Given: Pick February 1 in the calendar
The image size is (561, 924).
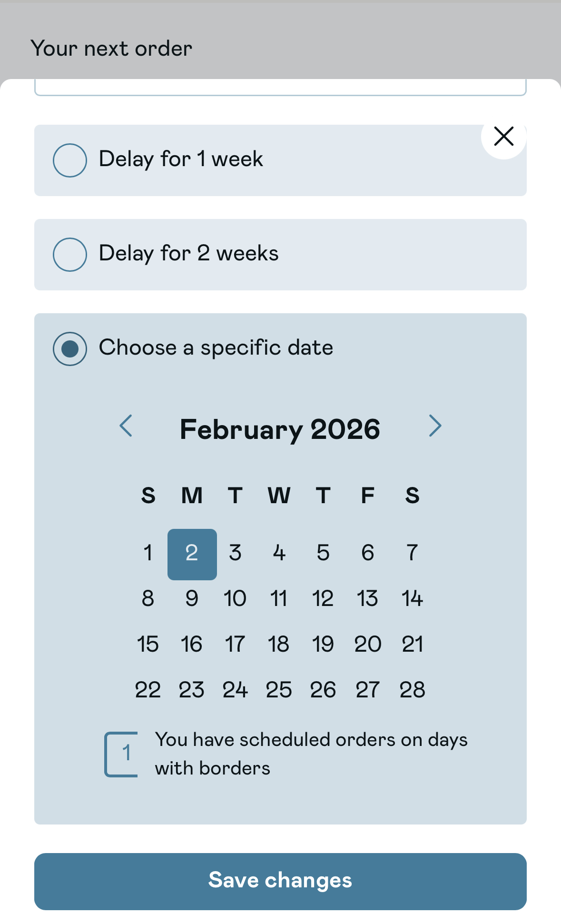Looking at the screenshot, I should pyautogui.click(x=148, y=554).
